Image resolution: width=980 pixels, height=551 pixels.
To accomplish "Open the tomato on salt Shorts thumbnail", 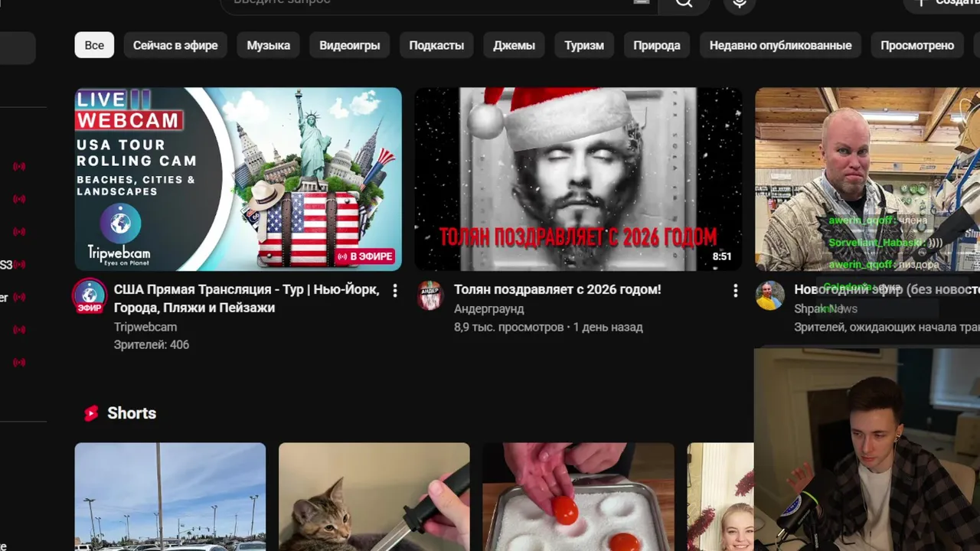I will tap(578, 497).
